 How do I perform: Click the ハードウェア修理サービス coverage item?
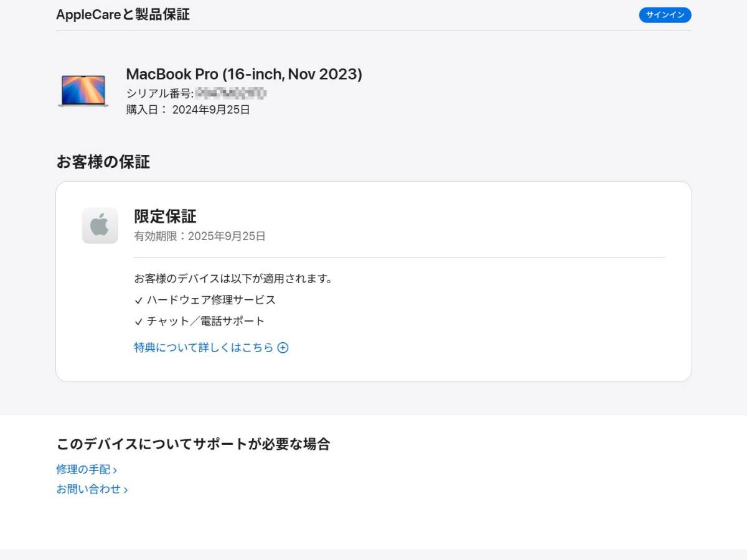211,300
